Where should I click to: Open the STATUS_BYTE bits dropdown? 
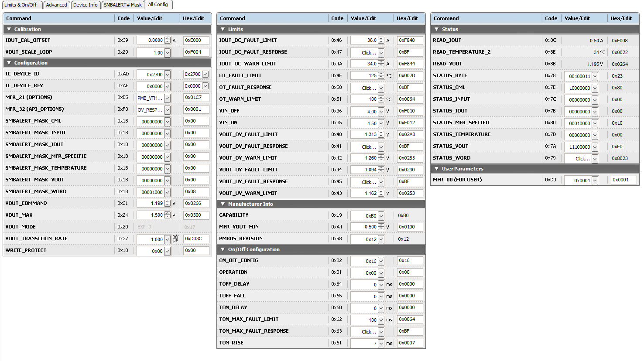point(595,76)
